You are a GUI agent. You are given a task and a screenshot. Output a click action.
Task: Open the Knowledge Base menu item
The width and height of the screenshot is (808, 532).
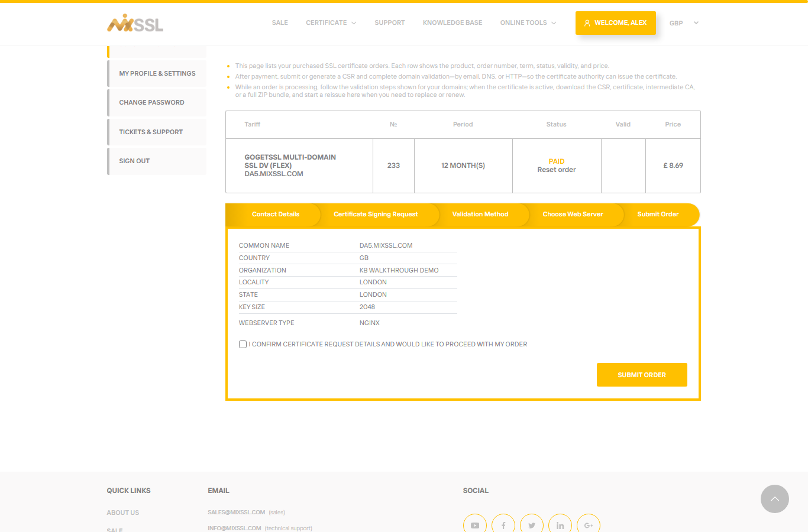tap(453, 23)
